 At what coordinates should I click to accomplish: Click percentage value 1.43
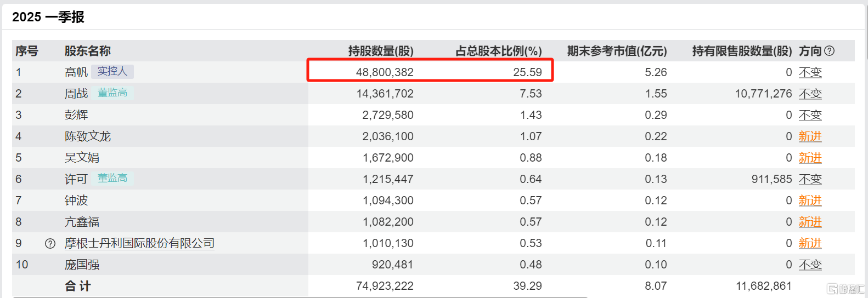[531, 115]
